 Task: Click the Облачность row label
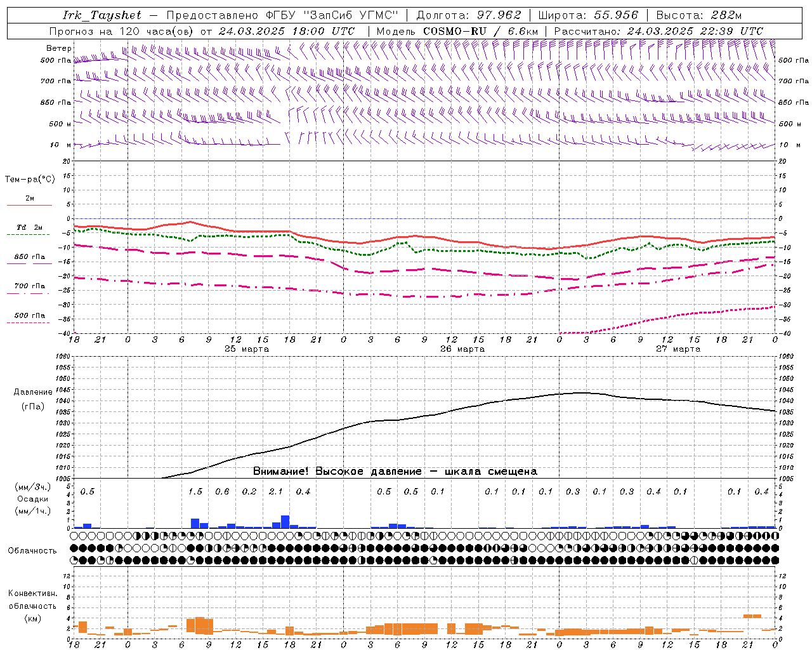click(x=32, y=551)
